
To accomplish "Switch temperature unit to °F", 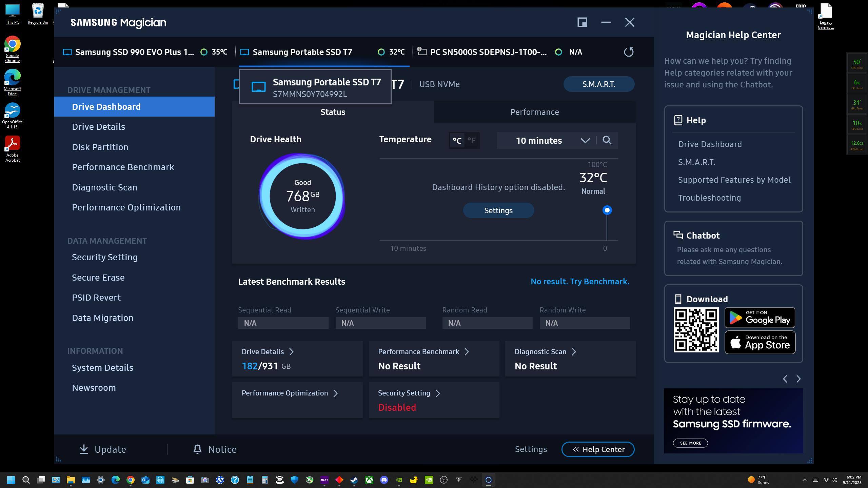I will [472, 140].
